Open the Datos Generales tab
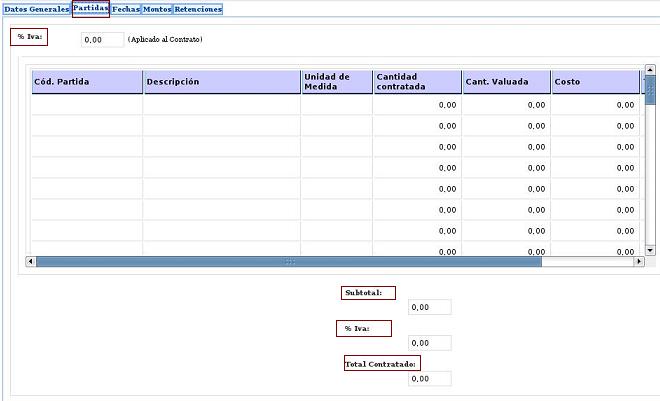 [36, 9]
